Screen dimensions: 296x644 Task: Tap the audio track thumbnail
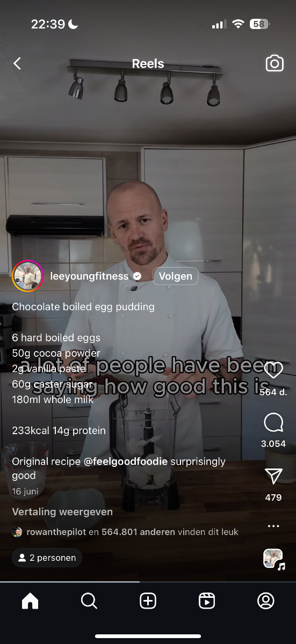coord(273,558)
